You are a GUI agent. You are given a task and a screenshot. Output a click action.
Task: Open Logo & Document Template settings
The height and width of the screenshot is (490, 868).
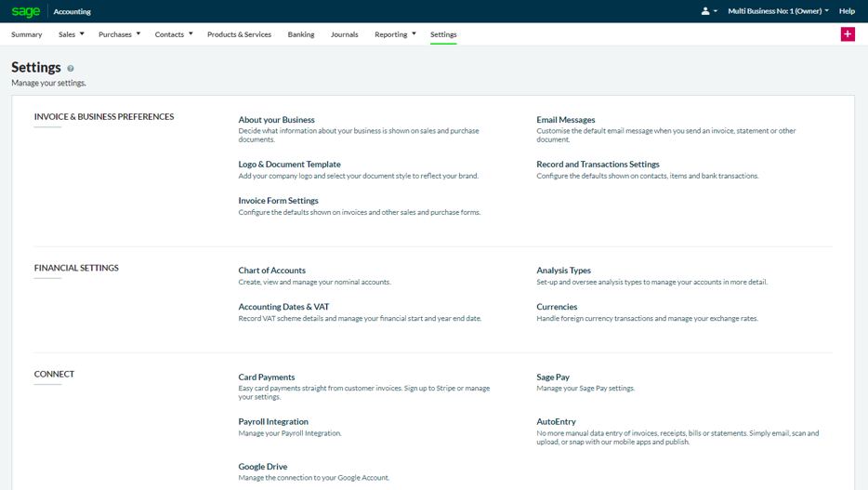289,165
